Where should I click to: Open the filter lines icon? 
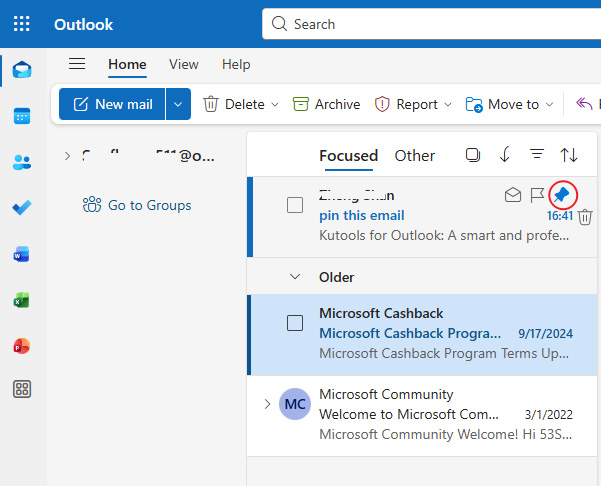[537, 154]
